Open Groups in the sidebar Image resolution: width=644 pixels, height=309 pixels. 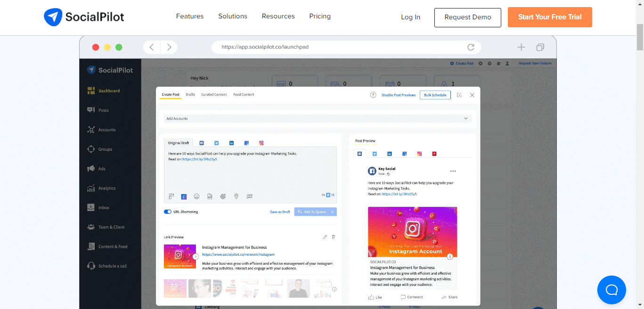[x=100, y=149]
